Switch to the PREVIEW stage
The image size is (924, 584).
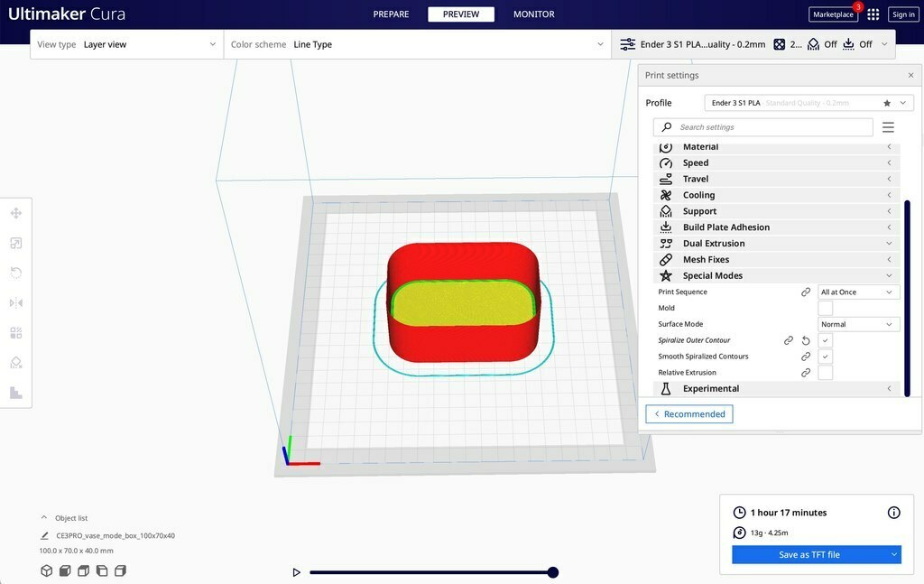point(461,14)
